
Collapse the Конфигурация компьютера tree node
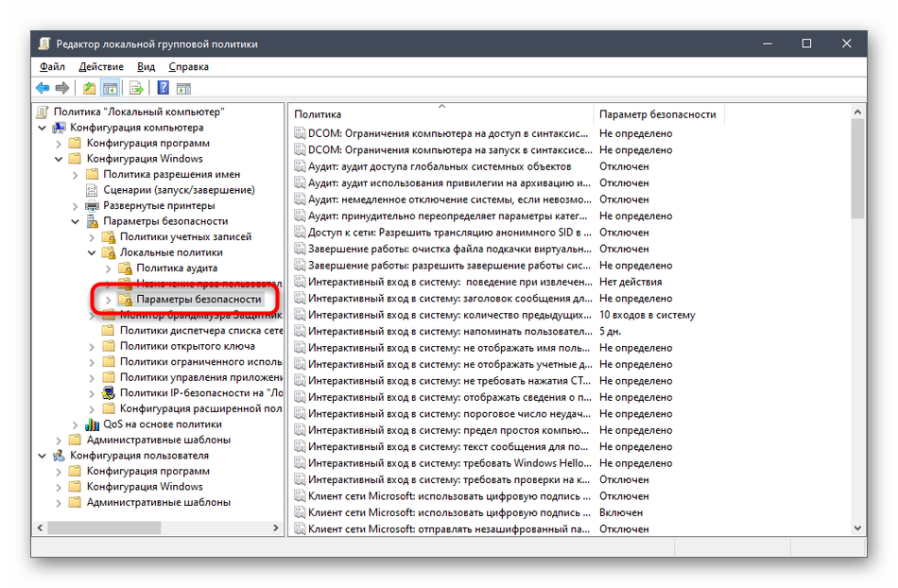[x=43, y=128]
